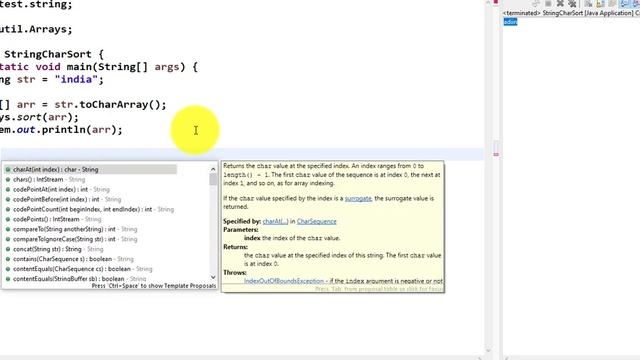Viewport: 640px width, 360px height.
Task: Click Remove Launch X icon in console
Action: tap(560, 4)
